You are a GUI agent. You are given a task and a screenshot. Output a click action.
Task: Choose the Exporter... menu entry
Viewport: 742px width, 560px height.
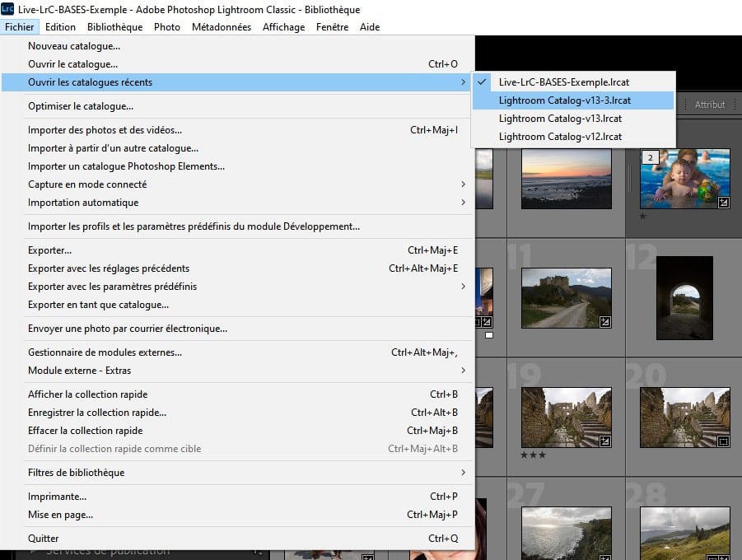238,250
